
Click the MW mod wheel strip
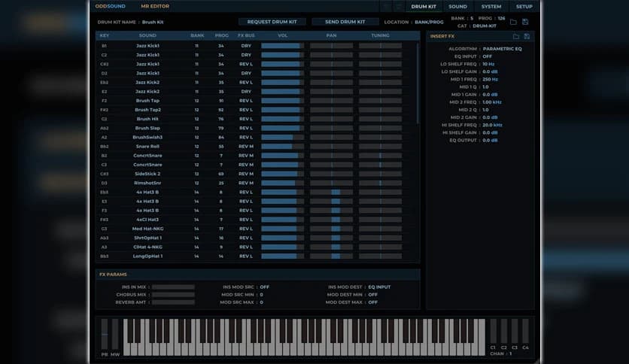pyautogui.click(x=115, y=334)
